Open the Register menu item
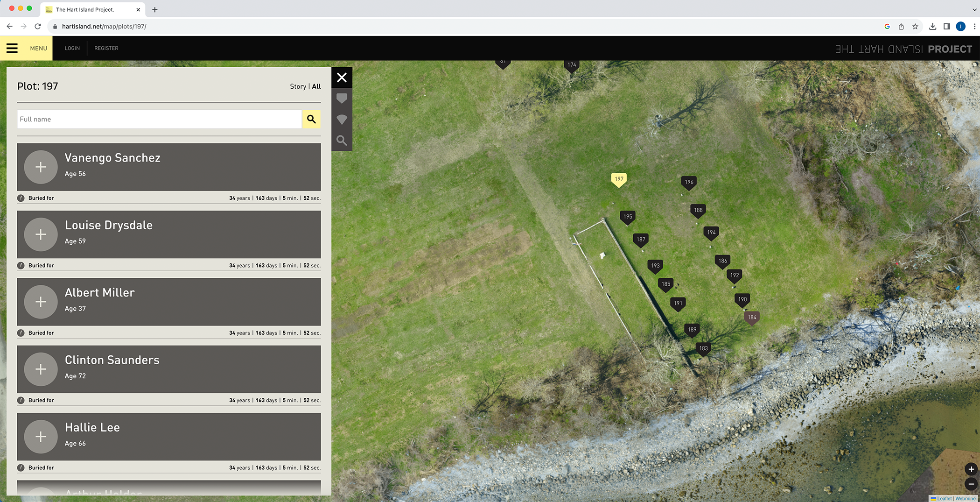 pos(106,48)
